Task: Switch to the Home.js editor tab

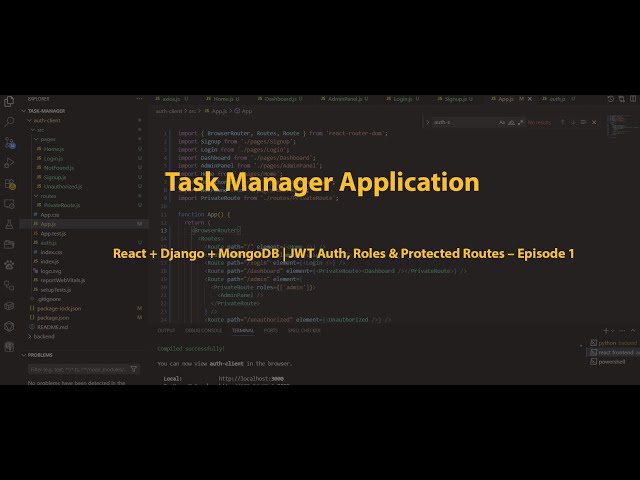Action: 223,99
